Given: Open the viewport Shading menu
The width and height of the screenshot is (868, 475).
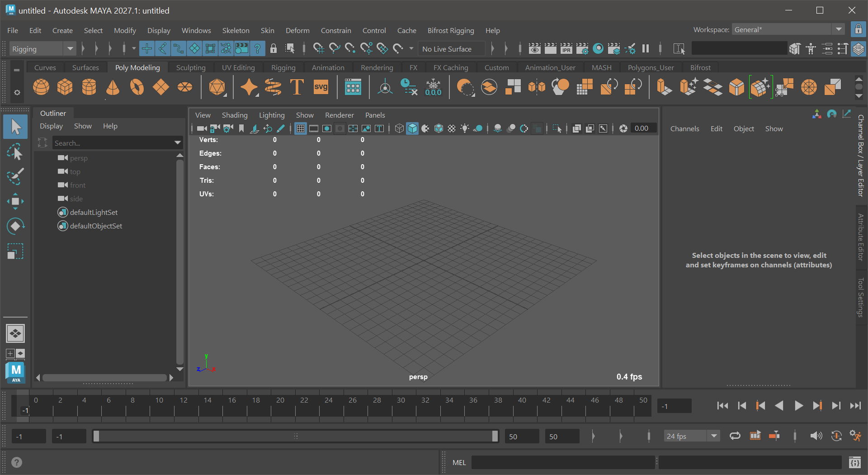Looking at the screenshot, I should (x=235, y=115).
